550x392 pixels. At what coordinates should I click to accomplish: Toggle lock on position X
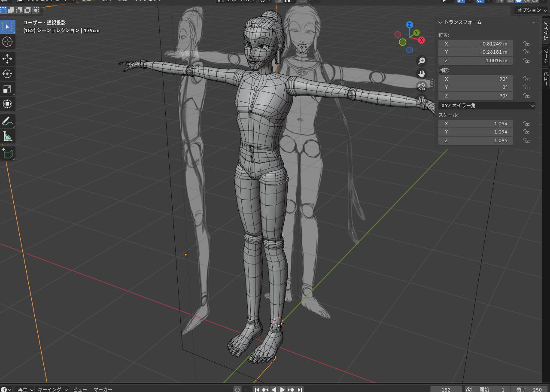(526, 44)
